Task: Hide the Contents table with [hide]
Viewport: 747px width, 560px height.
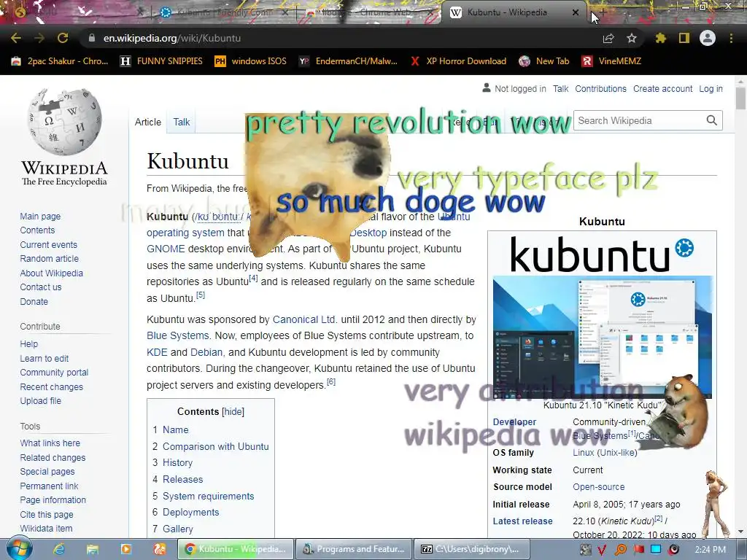Action: pyautogui.click(x=233, y=411)
